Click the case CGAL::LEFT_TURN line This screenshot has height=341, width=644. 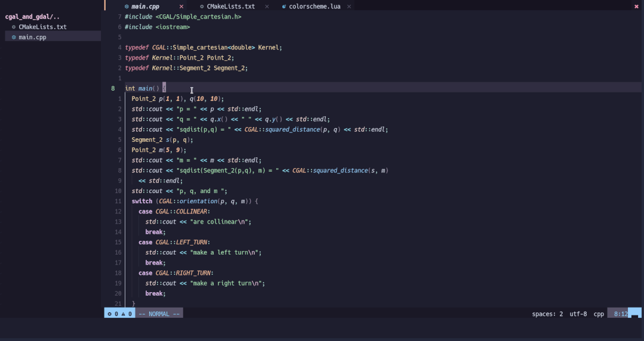pos(174,243)
